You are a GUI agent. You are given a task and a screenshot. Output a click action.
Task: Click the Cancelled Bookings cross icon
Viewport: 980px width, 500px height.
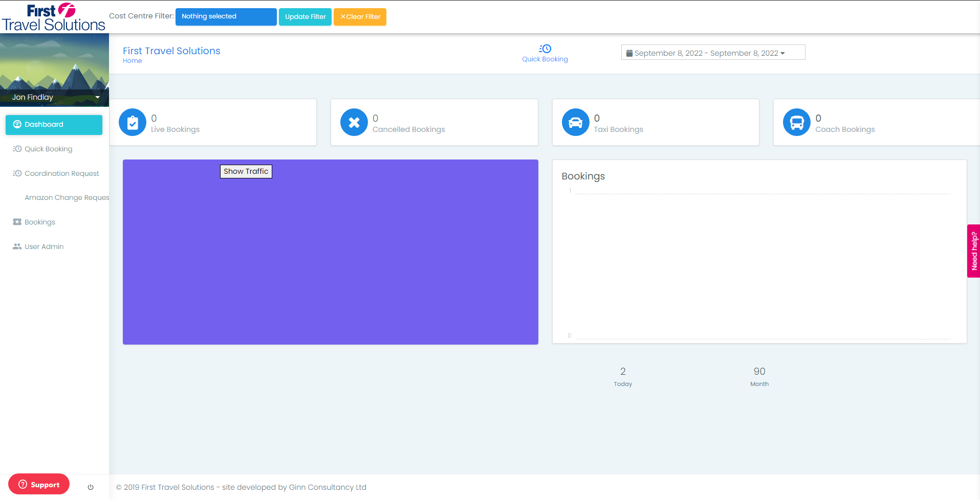click(x=354, y=123)
